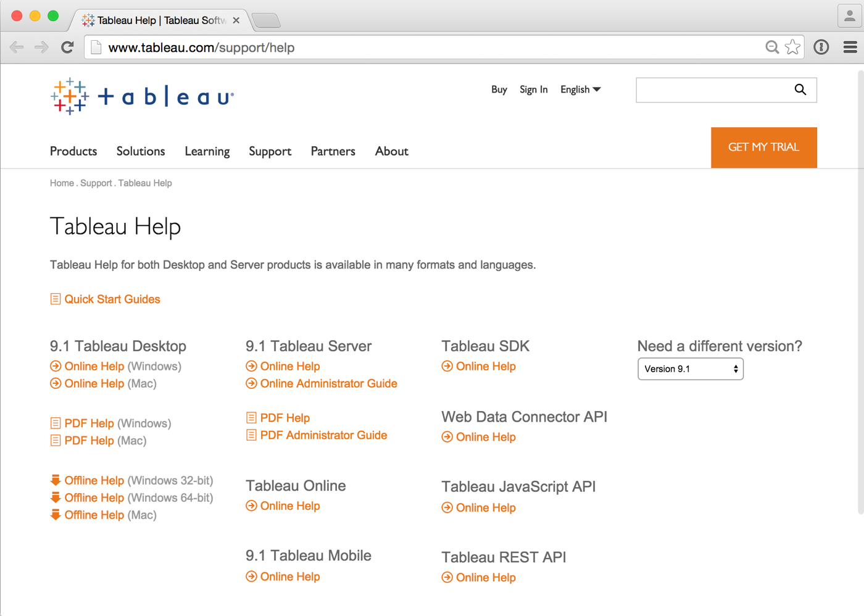This screenshot has width=864, height=616.
Task: Open Tableau Server PDF Help link
Action: 285,418
